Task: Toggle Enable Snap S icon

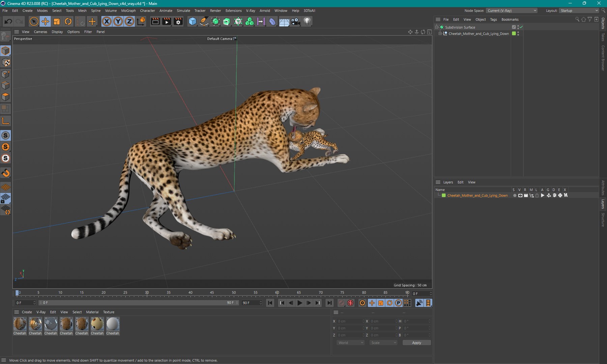Action: click(x=6, y=135)
